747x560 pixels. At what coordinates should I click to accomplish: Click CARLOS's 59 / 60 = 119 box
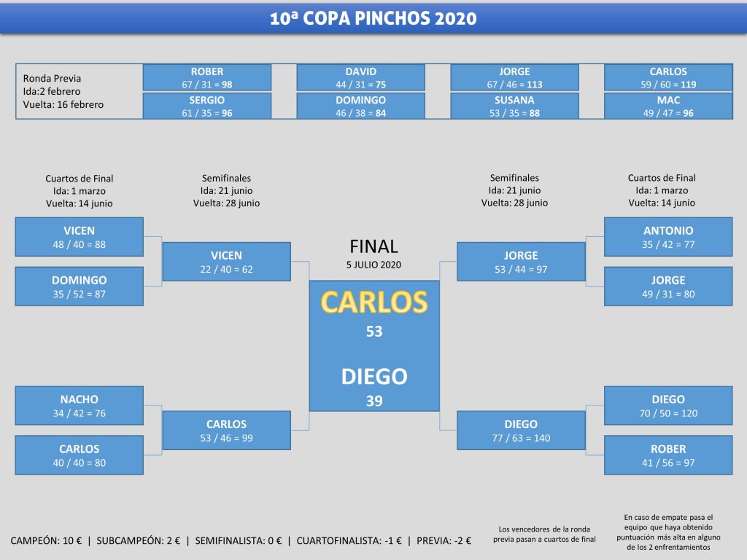(x=668, y=78)
